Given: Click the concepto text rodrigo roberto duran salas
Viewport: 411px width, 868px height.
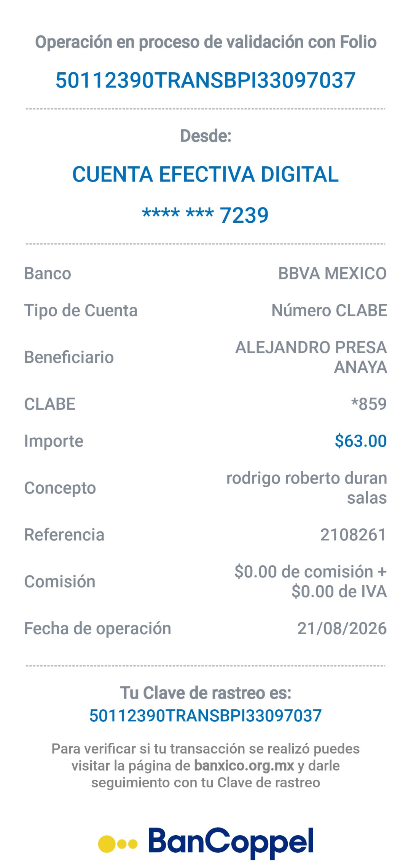Looking at the screenshot, I should [x=307, y=488].
